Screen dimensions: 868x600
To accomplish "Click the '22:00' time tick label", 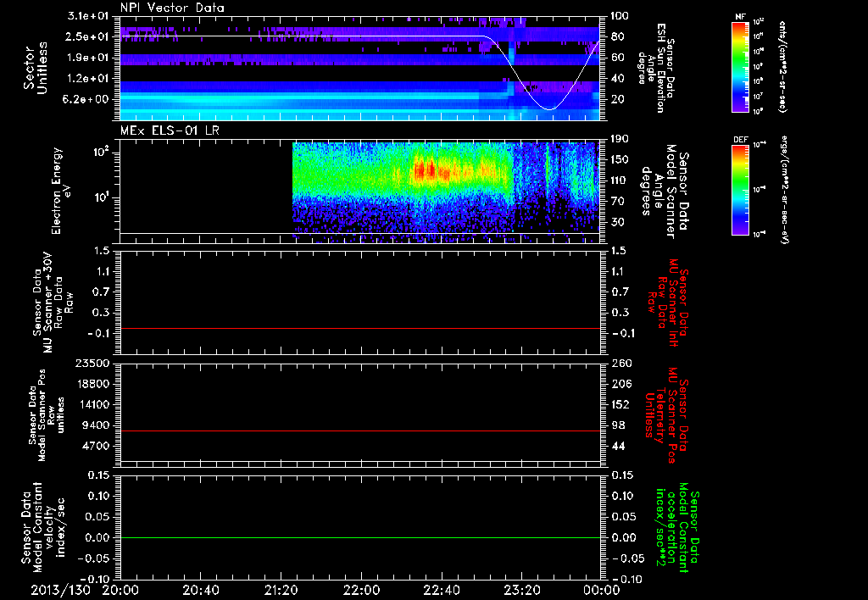I will [361, 590].
